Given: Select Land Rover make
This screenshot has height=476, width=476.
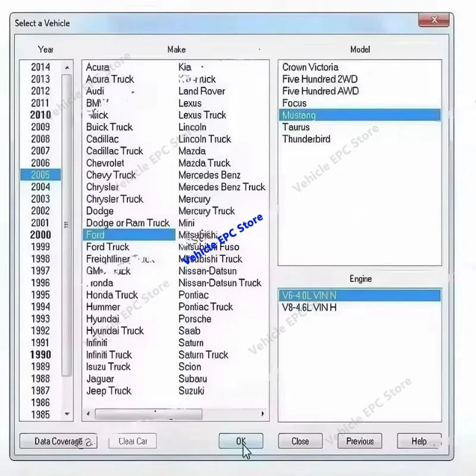Looking at the screenshot, I should point(202,91).
